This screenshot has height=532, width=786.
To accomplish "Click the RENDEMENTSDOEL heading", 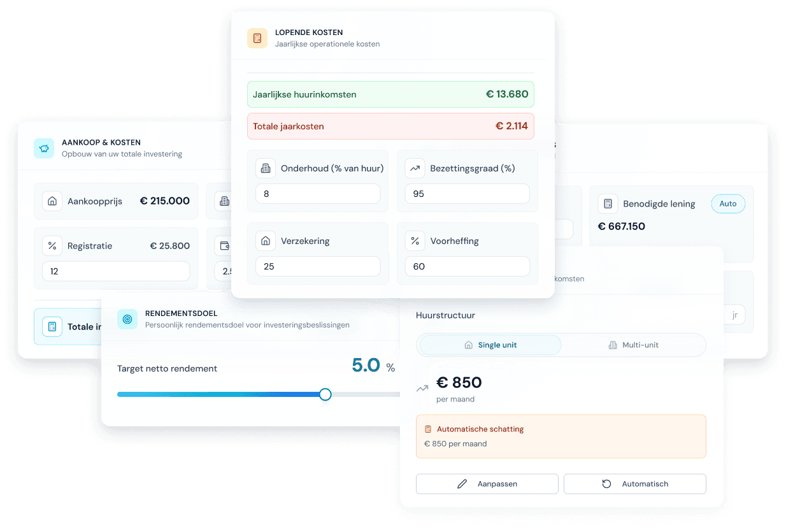I will (182, 313).
